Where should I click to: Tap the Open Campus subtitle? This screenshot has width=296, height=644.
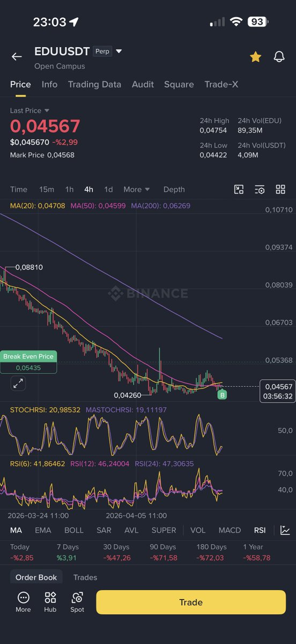pos(60,67)
